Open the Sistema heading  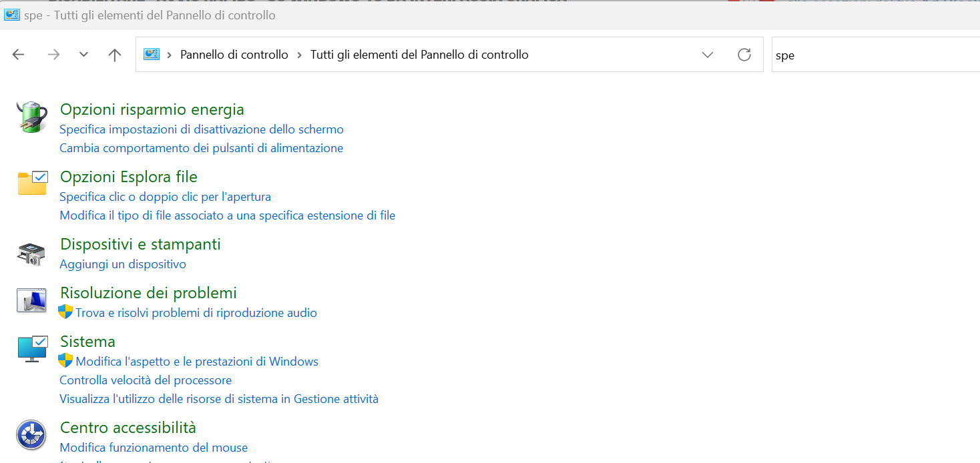pyautogui.click(x=87, y=342)
